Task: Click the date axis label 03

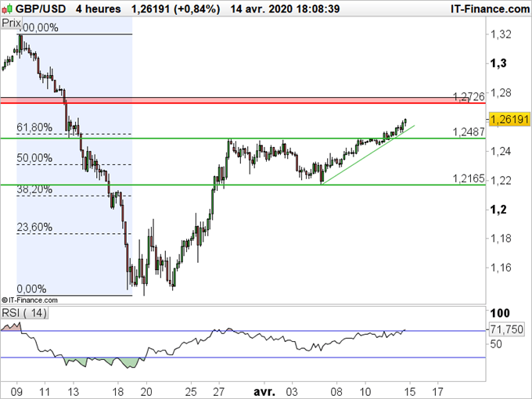Action: 292,391
